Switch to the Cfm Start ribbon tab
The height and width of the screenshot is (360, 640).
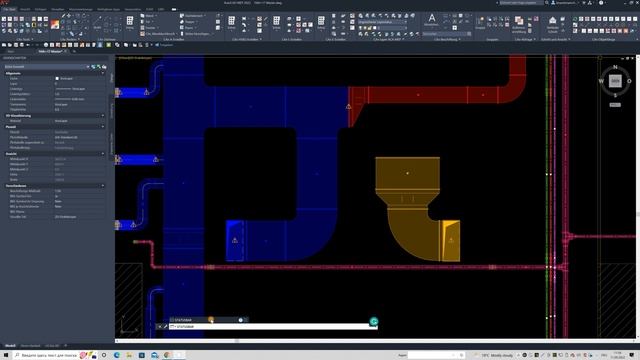(x=9, y=9)
